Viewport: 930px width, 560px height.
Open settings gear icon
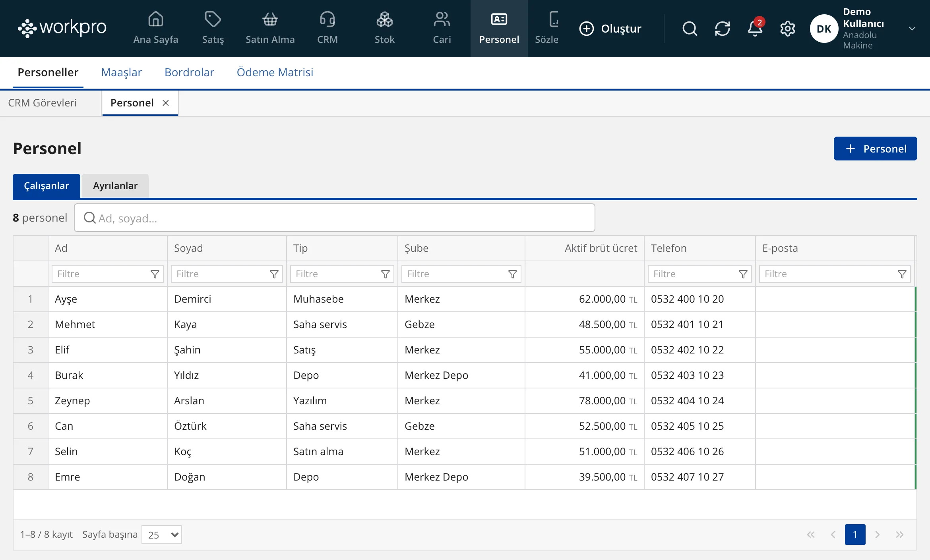[787, 29]
